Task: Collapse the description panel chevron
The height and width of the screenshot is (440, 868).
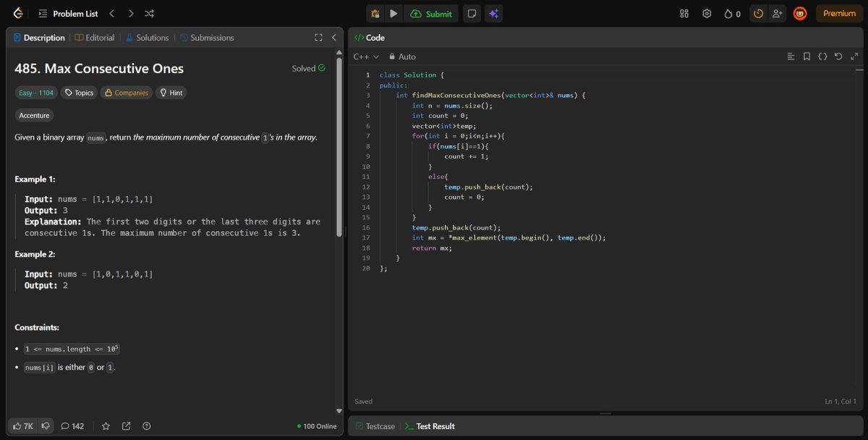Action: (333, 38)
